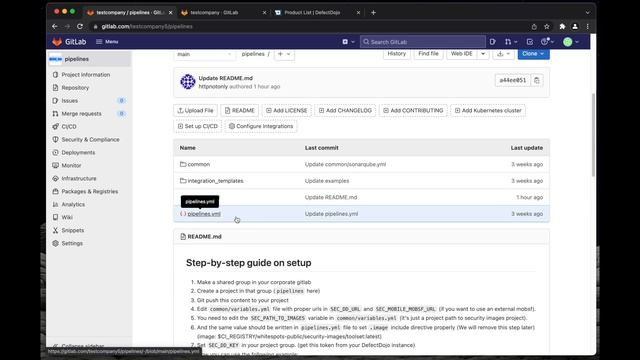This screenshot has height=360, width=640.
Task: Click the Upload File button
Action: click(x=196, y=110)
